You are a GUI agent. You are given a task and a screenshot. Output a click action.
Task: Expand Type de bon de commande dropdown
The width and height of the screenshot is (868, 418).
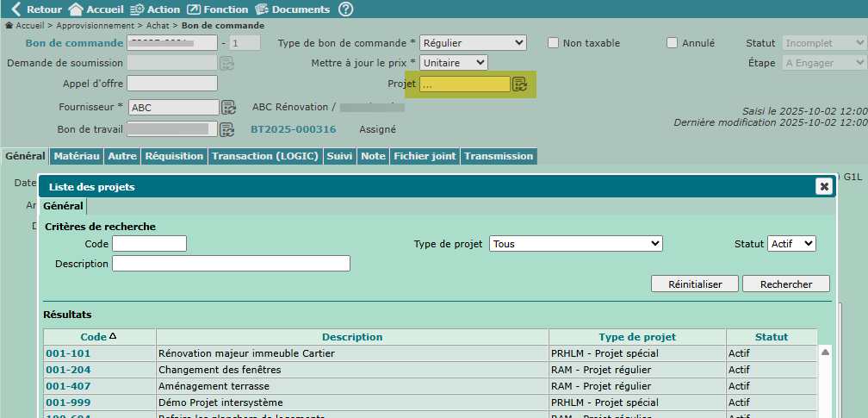coord(473,43)
